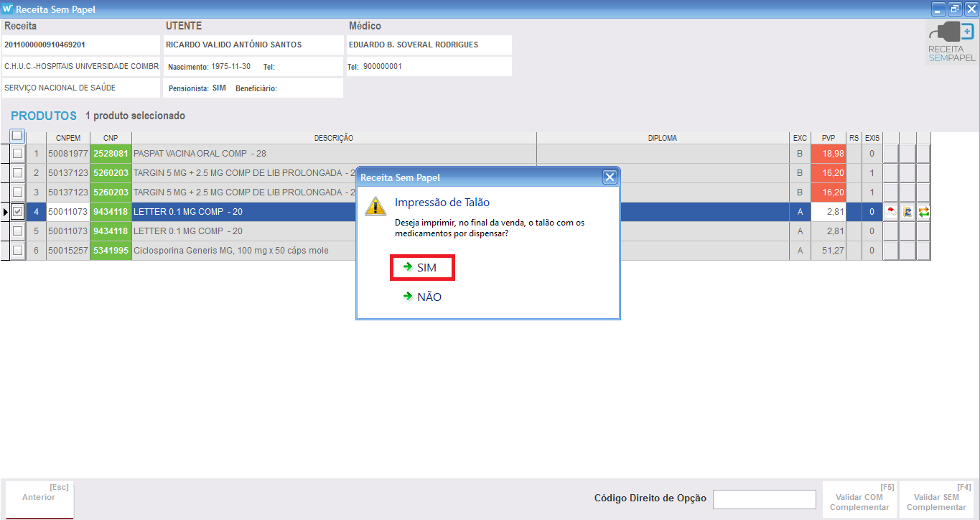
Task: Click the orange-green swap arrows icon
Action: point(924,212)
